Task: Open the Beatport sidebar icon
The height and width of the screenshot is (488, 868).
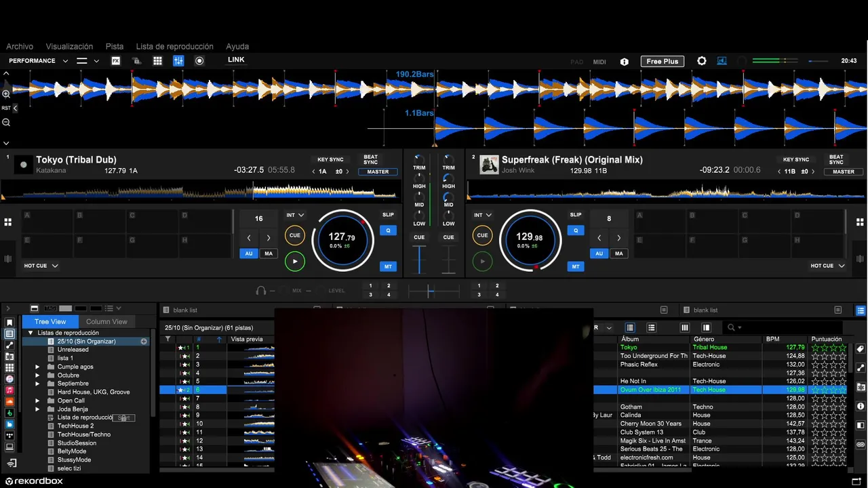Action: (9, 413)
